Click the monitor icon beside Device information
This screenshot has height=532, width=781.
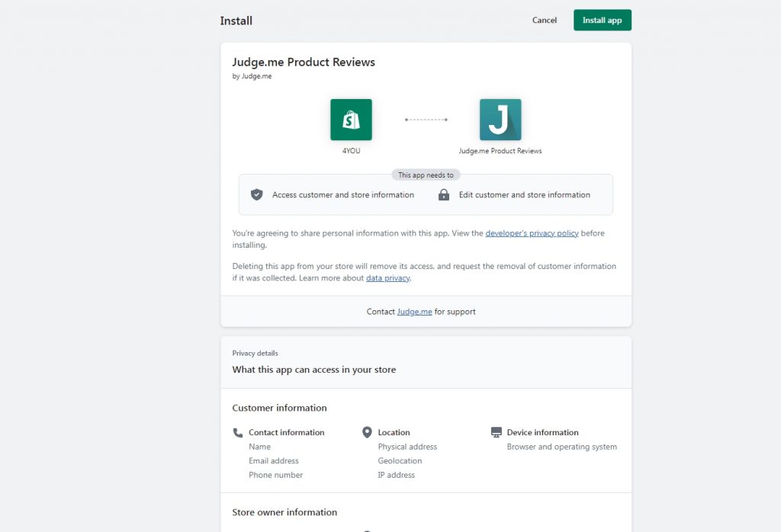click(x=496, y=432)
